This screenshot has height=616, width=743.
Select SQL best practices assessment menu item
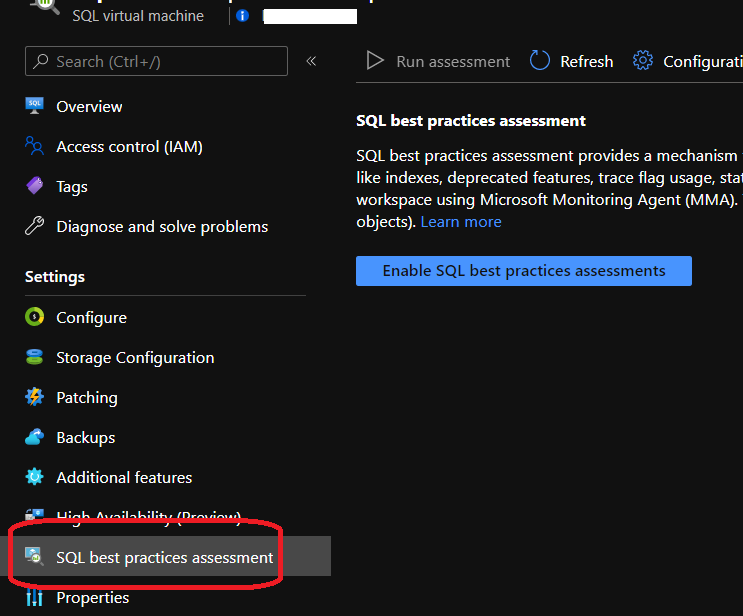click(164, 557)
